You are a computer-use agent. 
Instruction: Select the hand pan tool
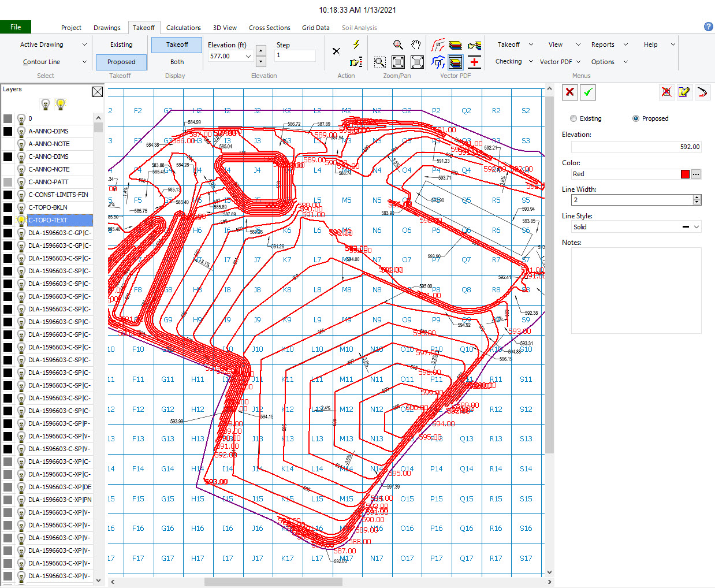pyautogui.click(x=416, y=44)
